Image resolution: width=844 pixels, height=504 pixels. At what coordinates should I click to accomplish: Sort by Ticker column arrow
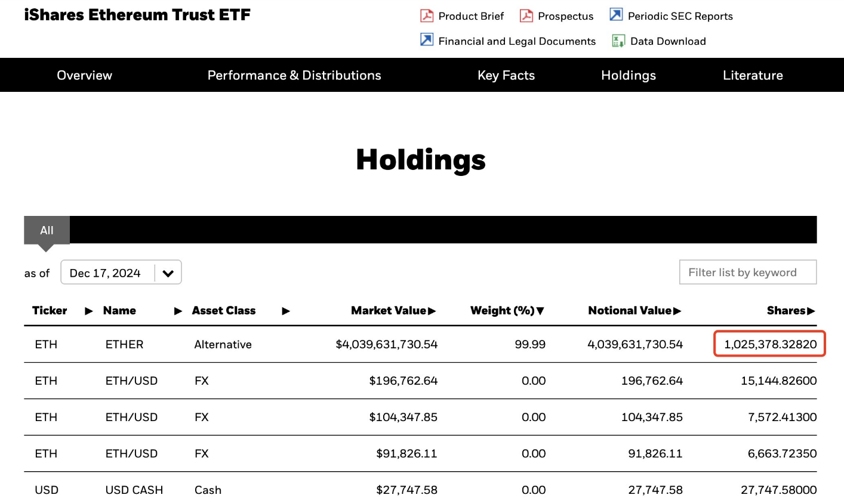click(89, 311)
